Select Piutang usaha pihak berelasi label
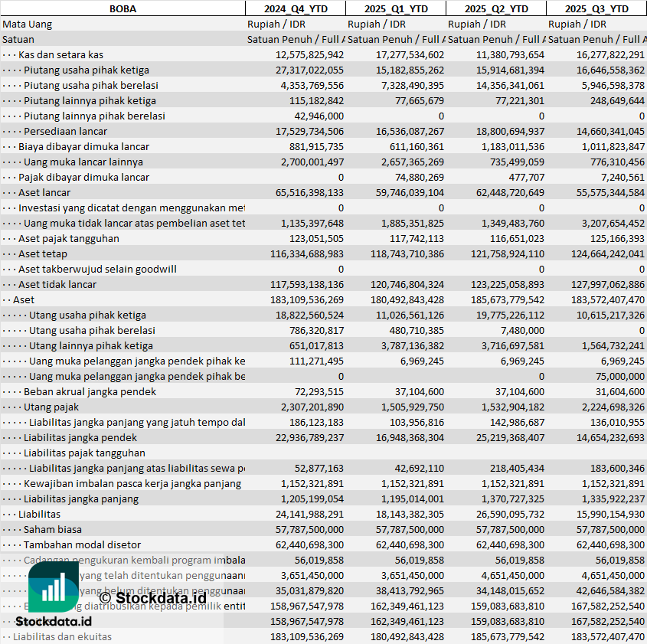Viewport: 647px width, 644px height. click(x=91, y=85)
